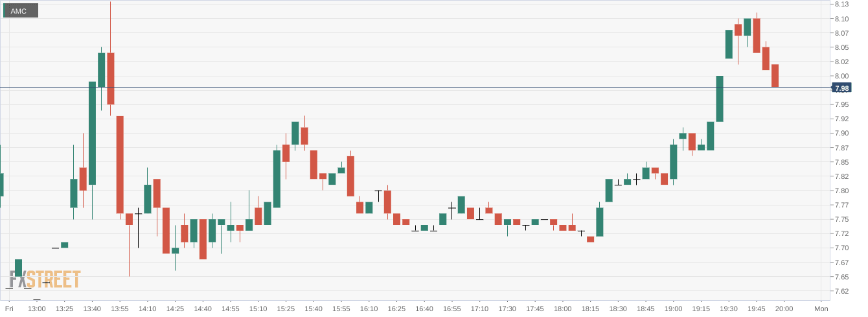Click the long red candle falling after 13:55
The image size is (868, 317).
(120, 164)
